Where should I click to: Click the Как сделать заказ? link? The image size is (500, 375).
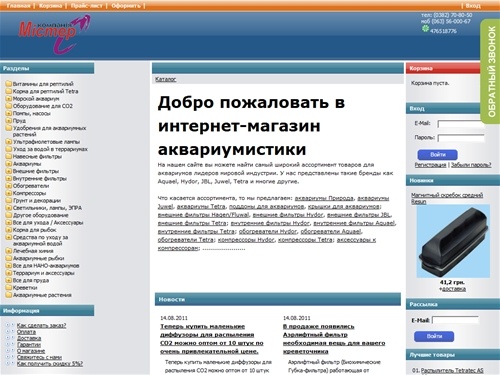point(41,325)
